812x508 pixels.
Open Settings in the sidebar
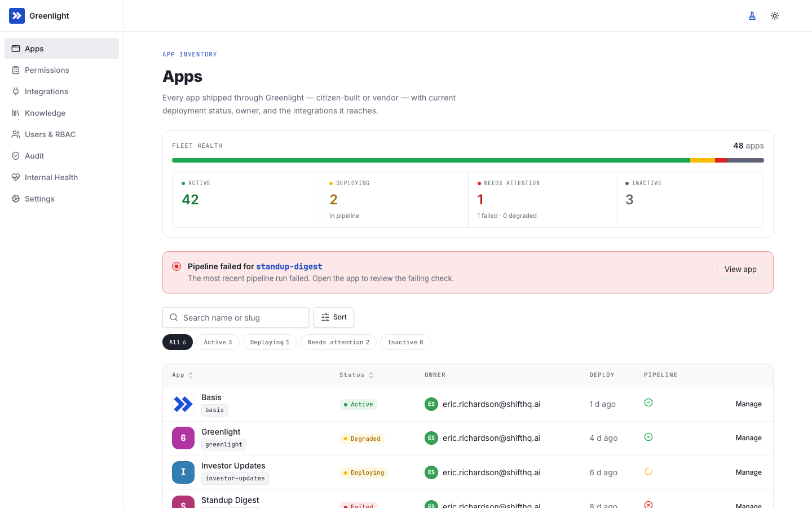click(61, 199)
